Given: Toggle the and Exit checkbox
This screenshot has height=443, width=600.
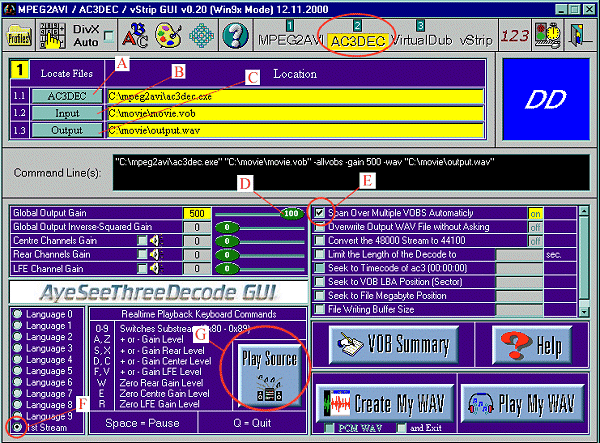Looking at the screenshot, I should (x=401, y=428).
